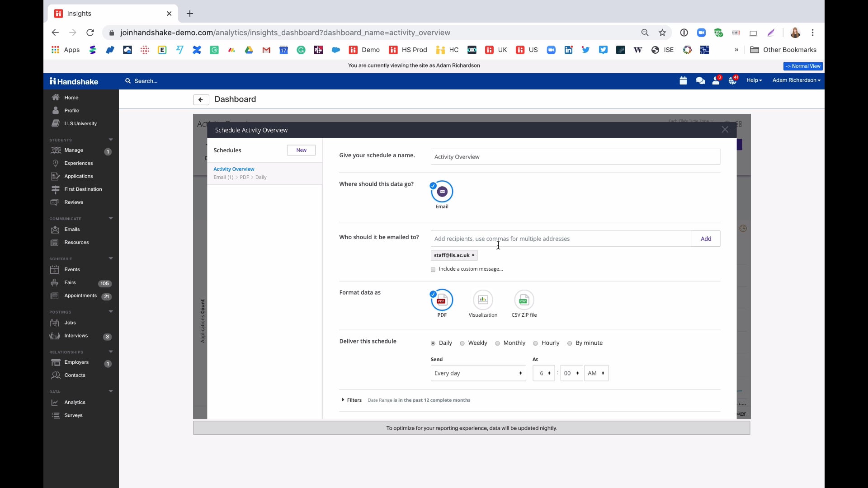868x488 pixels.
Task: Select the Weekly delivery option
Action: (x=462, y=343)
